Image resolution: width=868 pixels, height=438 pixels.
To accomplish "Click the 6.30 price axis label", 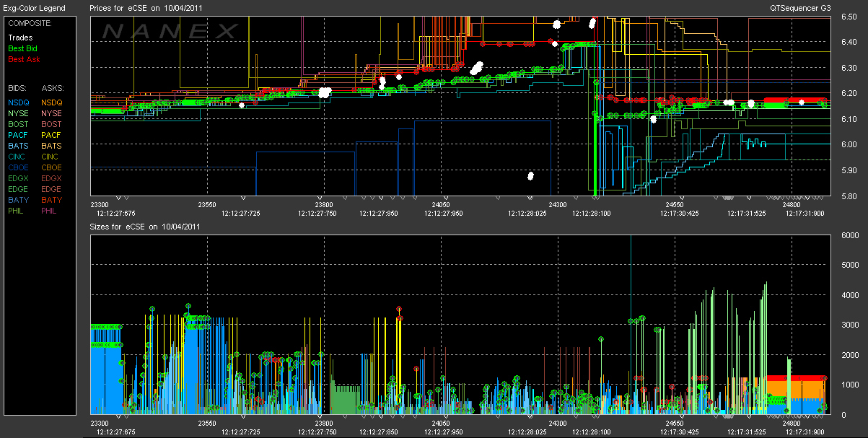I will pos(849,68).
